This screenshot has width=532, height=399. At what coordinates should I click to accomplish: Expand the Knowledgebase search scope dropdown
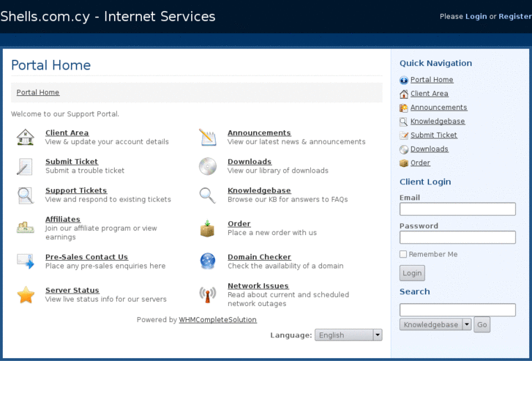(435, 324)
